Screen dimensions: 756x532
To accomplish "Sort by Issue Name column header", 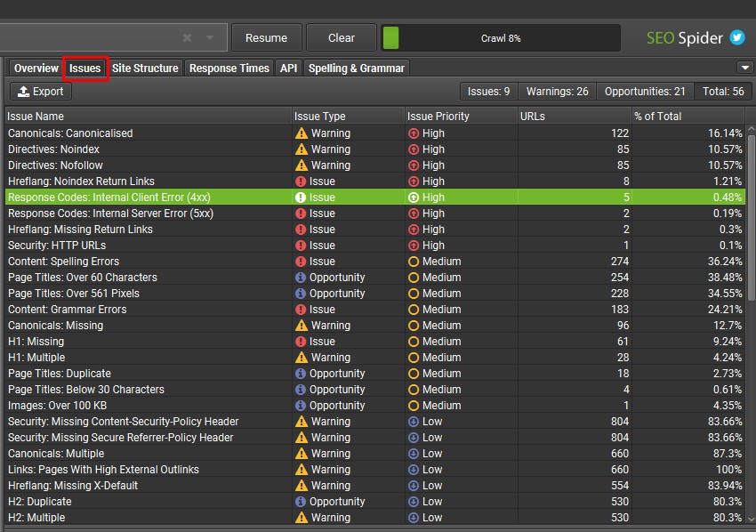I will tap(148, 117).
